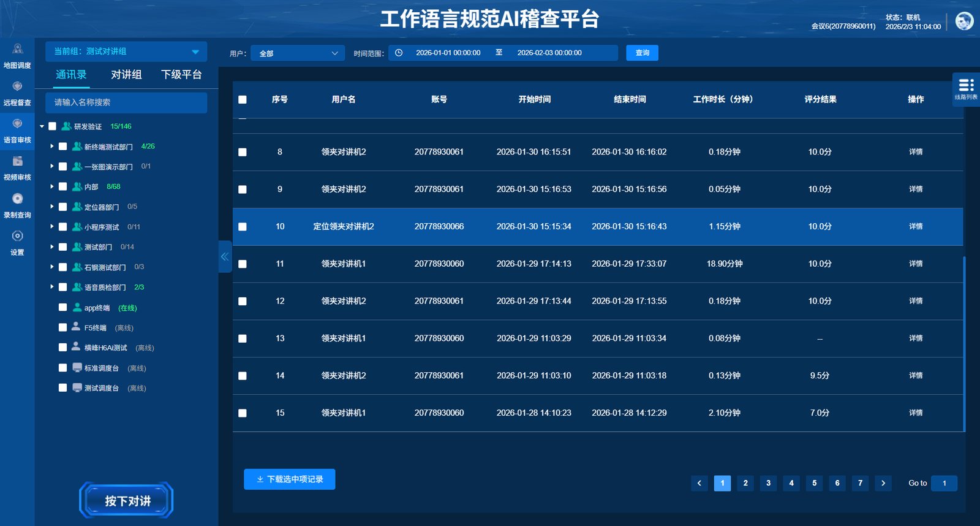Viewport: 980px width, 526px height.
Task: Click the 请输入名称搜索 field
Action: tap(126, 102)
